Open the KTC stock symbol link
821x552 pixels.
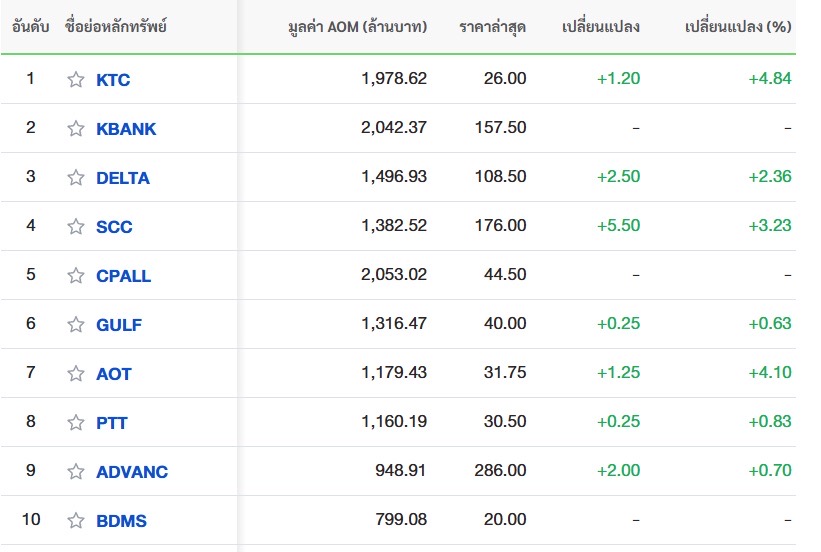pyautogui.click(x=113, y=80)
